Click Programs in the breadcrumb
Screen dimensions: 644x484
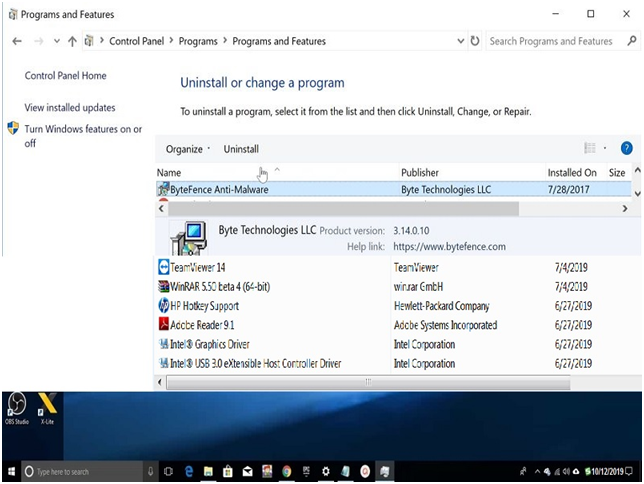tap(198, 41)
